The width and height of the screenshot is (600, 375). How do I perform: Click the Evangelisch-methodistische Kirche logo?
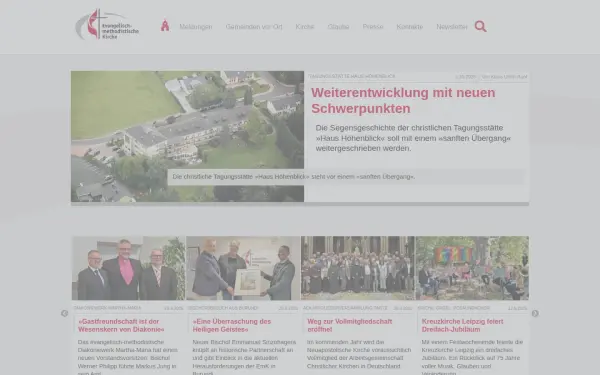tap(107, 25)
